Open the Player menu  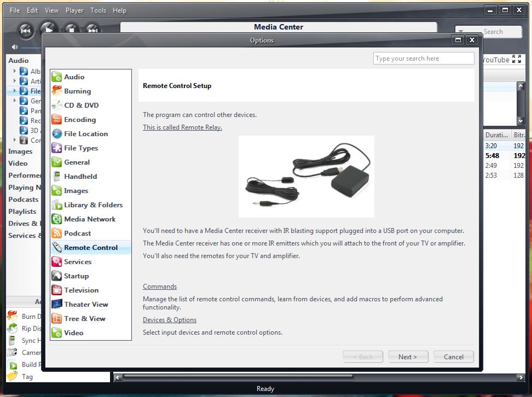(x=74, y=10)
